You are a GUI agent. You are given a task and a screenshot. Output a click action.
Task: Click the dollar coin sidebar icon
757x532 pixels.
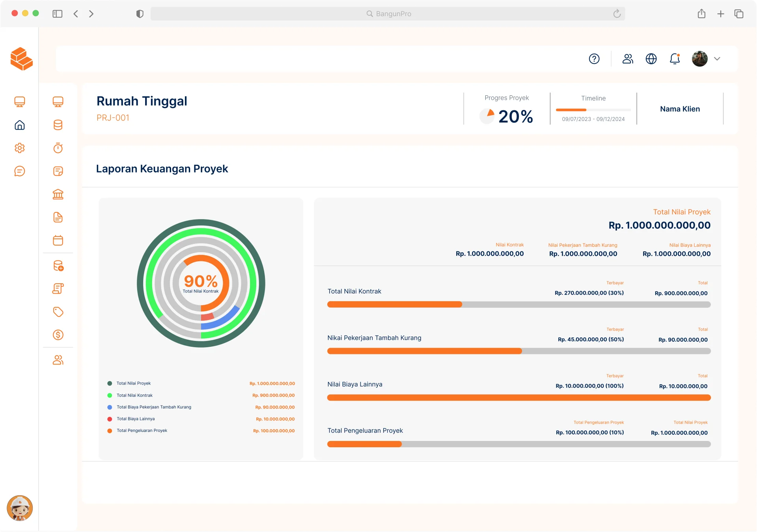(x=58, y=335)
